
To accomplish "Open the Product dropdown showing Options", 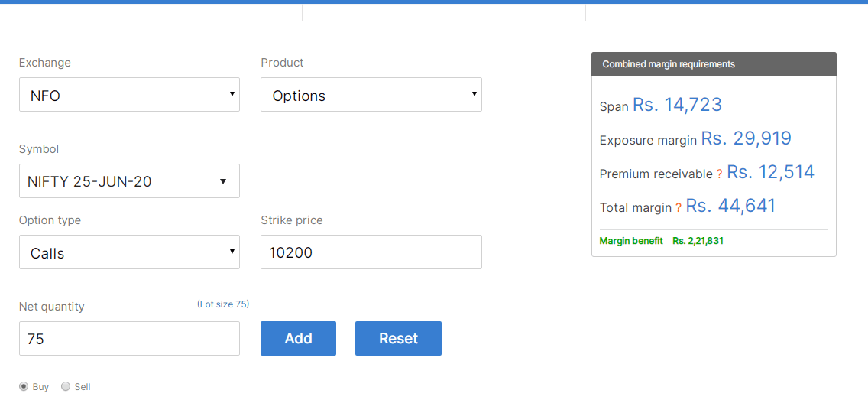I will tap(371, 94).
